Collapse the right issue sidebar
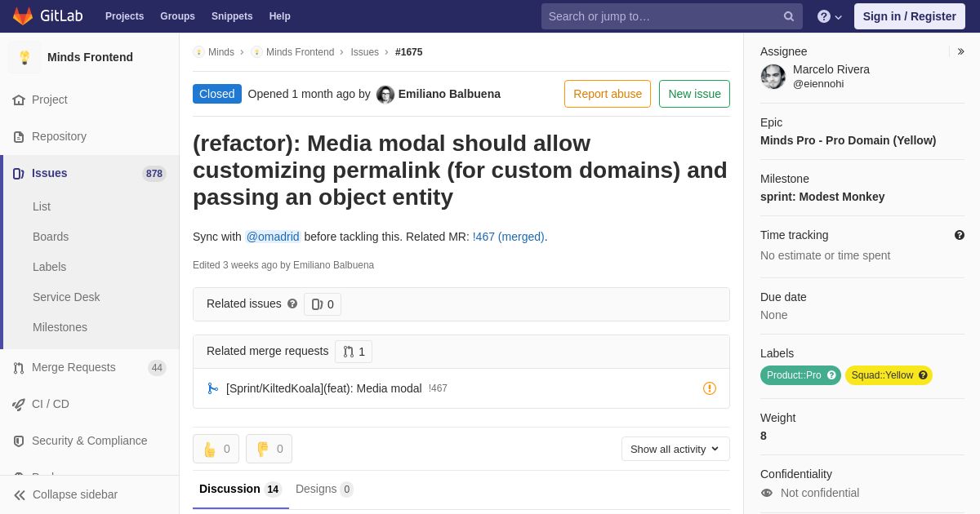 (x=960, y=51)
